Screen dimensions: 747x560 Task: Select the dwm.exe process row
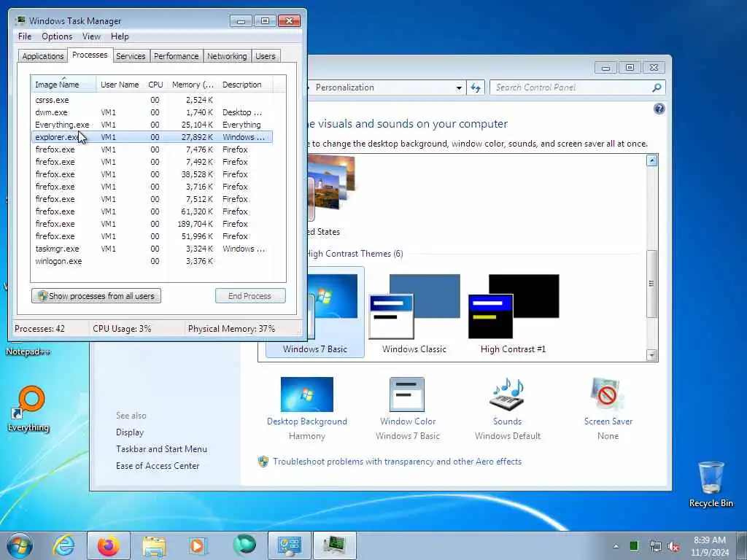tap(152, 112)
